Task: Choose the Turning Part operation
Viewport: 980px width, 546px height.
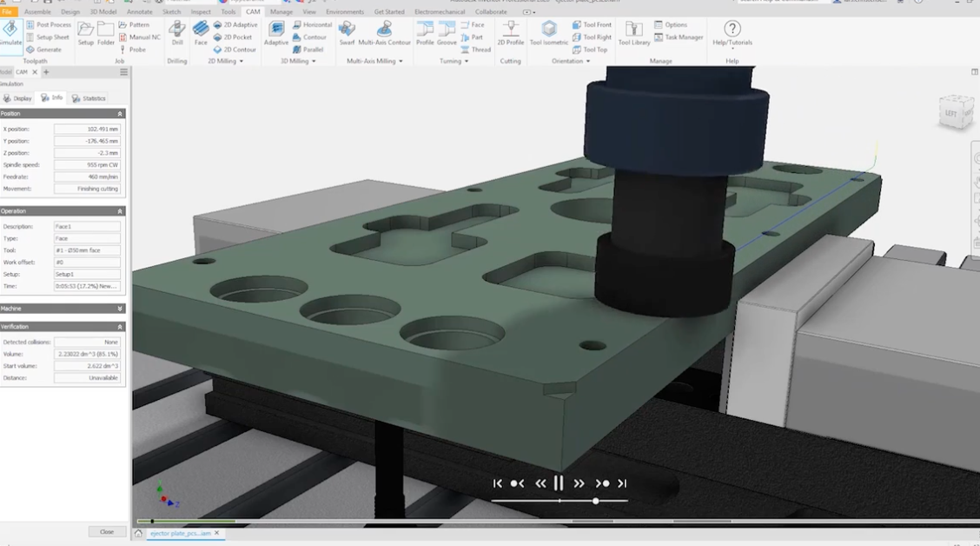Action: click(x=472, y=37)
